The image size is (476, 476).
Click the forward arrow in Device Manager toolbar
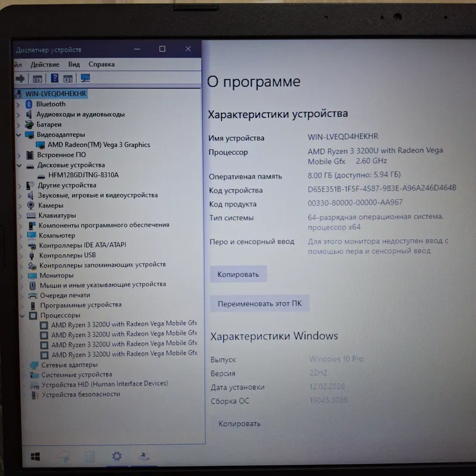pyautogui.click(x=20, y=79)
